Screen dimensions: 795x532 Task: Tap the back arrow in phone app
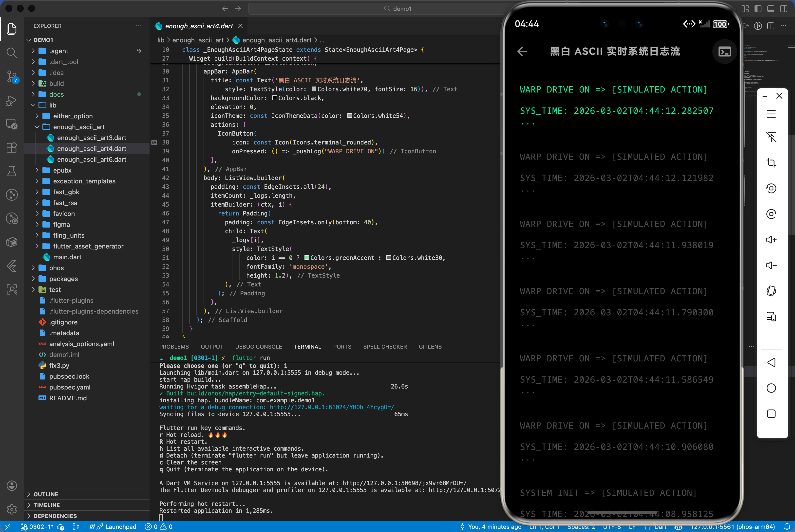[x=522, y=52]
